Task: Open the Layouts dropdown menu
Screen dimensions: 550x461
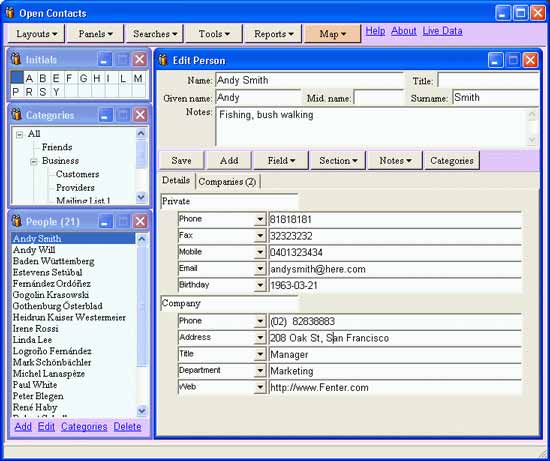Action: point(36,34)
